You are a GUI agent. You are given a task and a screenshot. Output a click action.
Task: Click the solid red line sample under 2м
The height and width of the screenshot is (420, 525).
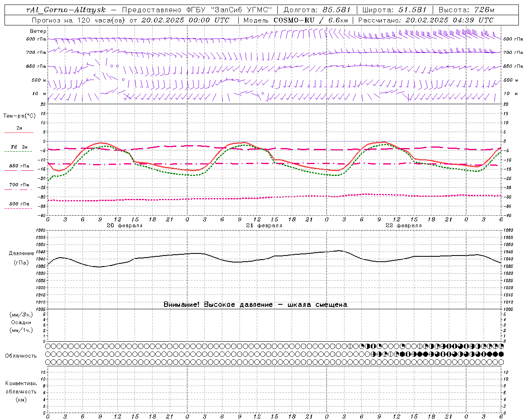(x=19, y=132)
